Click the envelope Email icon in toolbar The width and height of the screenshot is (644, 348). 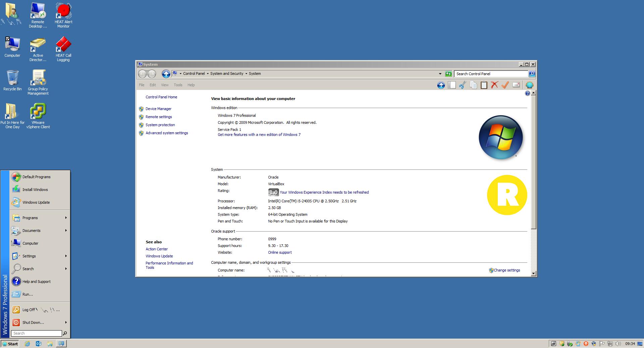tap(516, 85)
